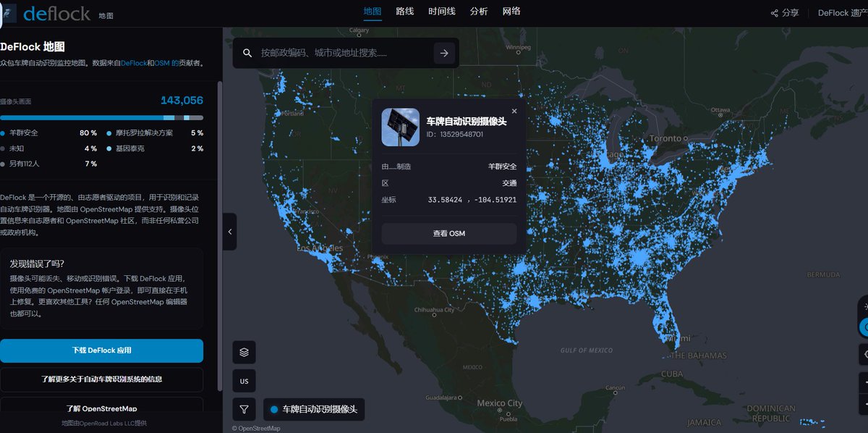Click the 分享 share label
868x433 pixels.
791,12
